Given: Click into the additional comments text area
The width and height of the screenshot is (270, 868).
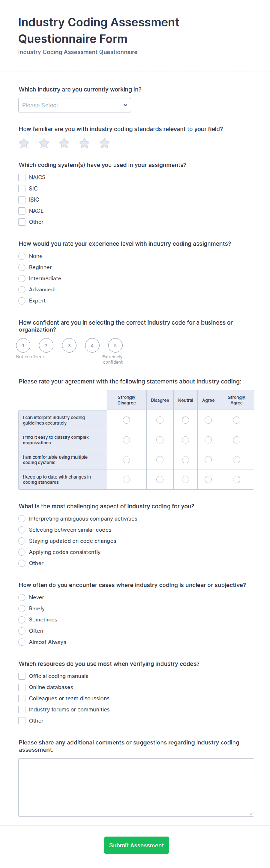Looking at the screenshot, I should pyautogui.click(x=136, y=787).
